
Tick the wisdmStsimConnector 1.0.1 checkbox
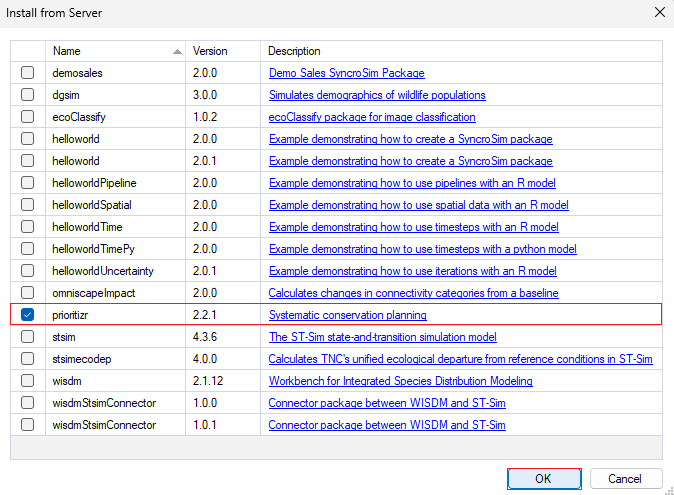coord(28,425)
